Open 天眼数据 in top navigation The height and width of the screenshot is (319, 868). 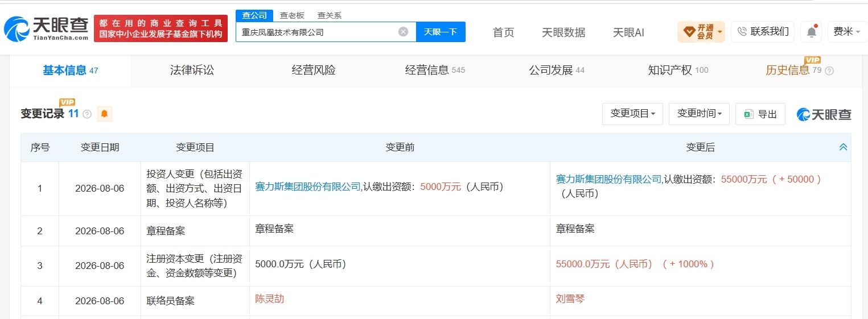[563, 32]
